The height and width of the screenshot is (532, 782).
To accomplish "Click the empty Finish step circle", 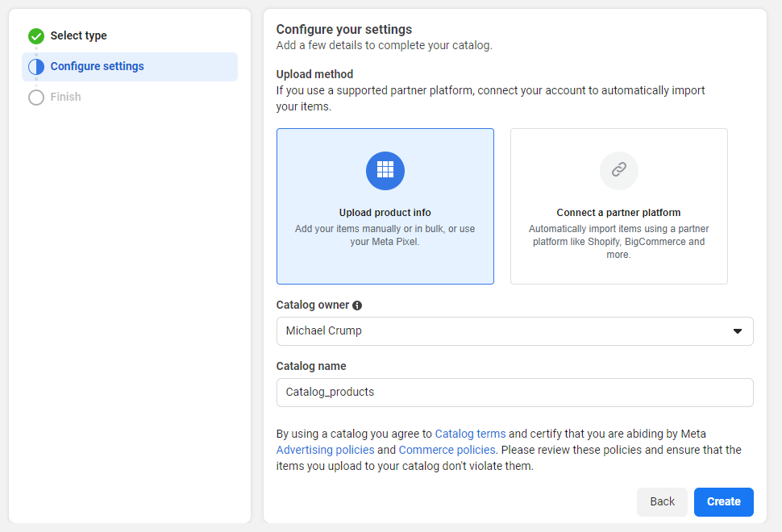I will tap(36, 98).
